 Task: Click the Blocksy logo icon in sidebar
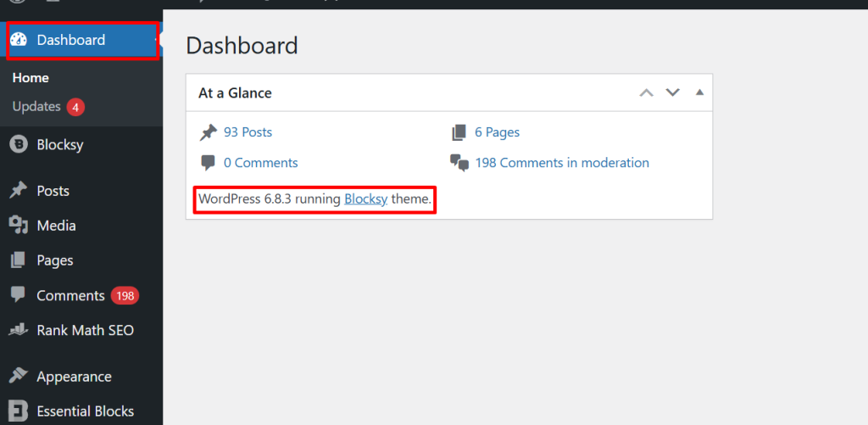pyautogui.click(x=19, y=144)
